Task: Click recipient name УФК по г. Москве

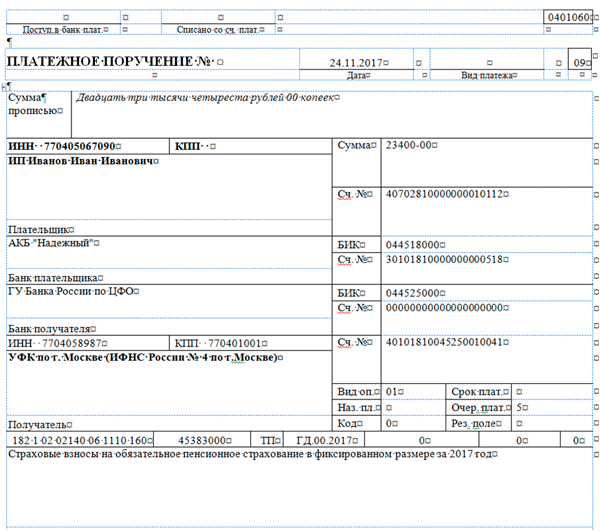Action: click(140, 357)
